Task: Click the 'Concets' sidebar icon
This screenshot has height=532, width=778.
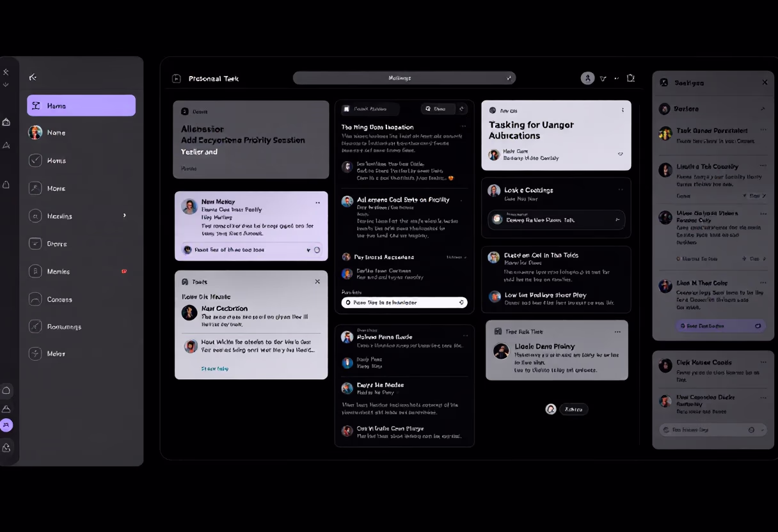Action: pos(35,299)
